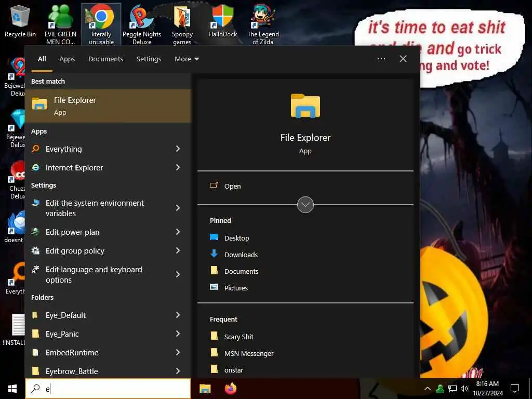Close the search panel with X
Image resolution: width=532 pixels, height=399 pixels.
pyautogui.click(x=403, y=59)
